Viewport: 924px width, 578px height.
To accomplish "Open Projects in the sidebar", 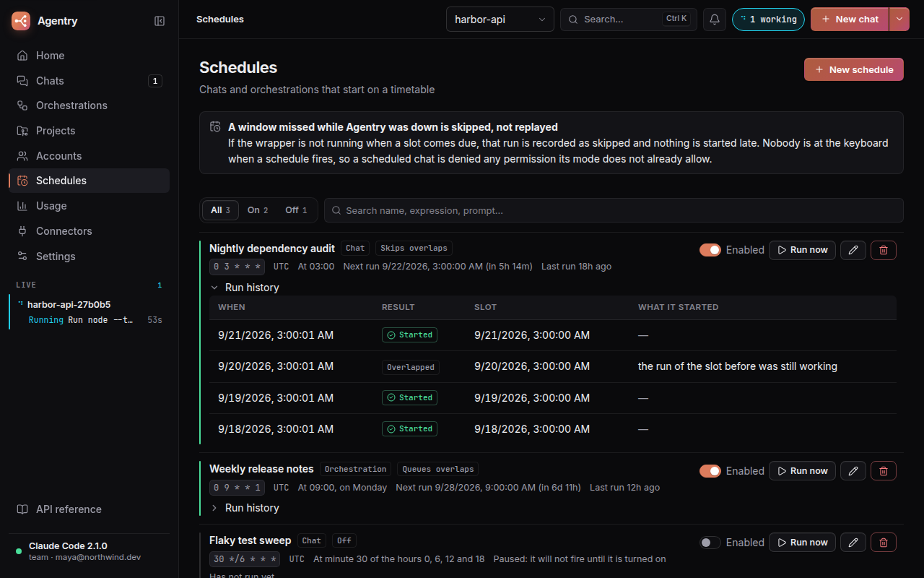I will [90, 131].
